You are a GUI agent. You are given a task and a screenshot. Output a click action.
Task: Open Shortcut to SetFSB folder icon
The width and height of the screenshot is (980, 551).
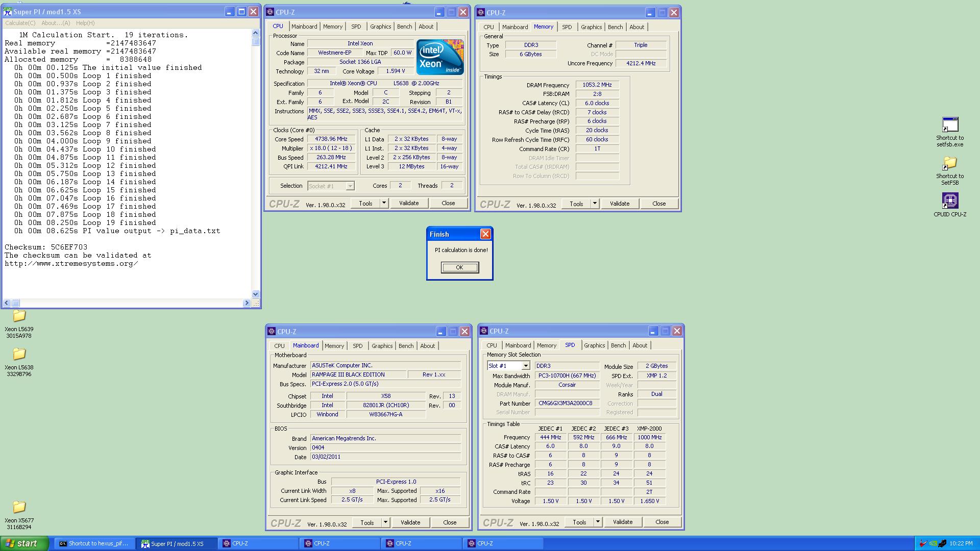[950, 170]
